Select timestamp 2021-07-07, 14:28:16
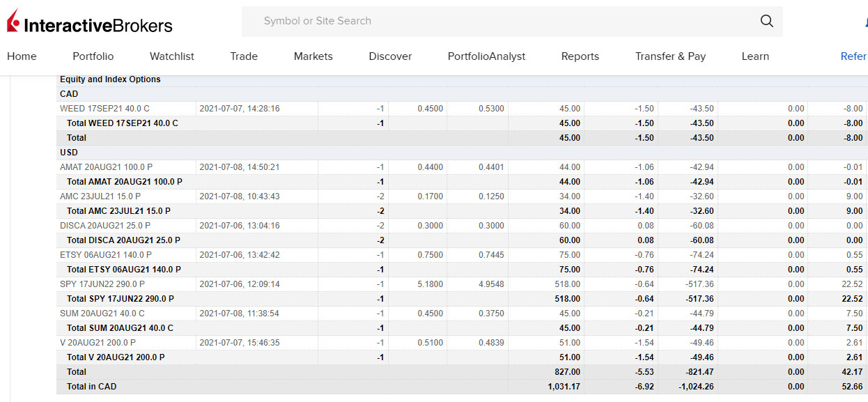The height and width of the screenshot is (402, 868). [240, 109]
